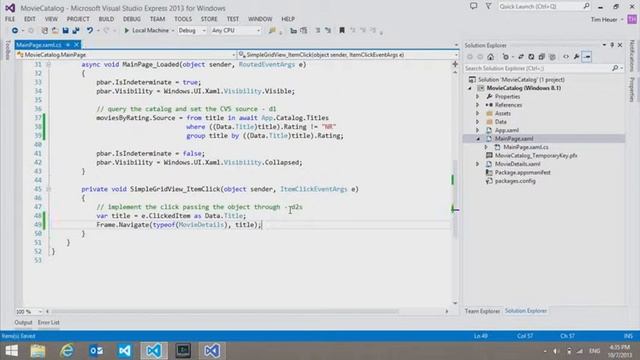Open Properties with the wrench icon

576,57
